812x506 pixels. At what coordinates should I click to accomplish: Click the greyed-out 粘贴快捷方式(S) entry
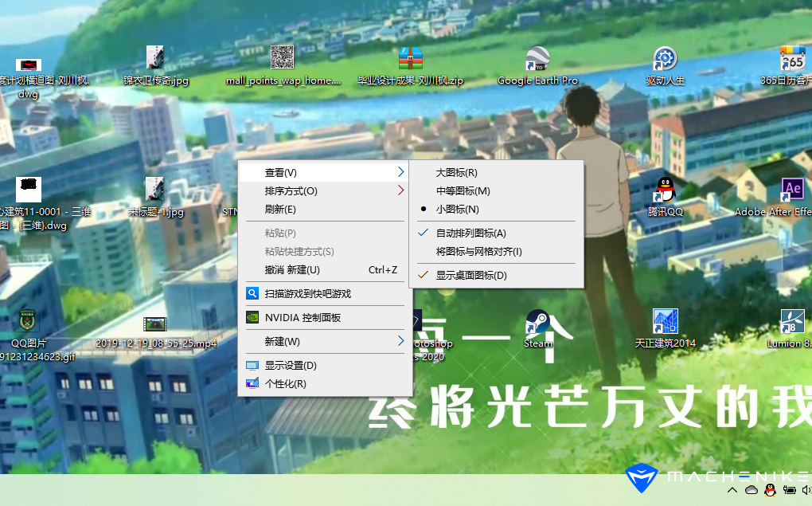(325, 252)
